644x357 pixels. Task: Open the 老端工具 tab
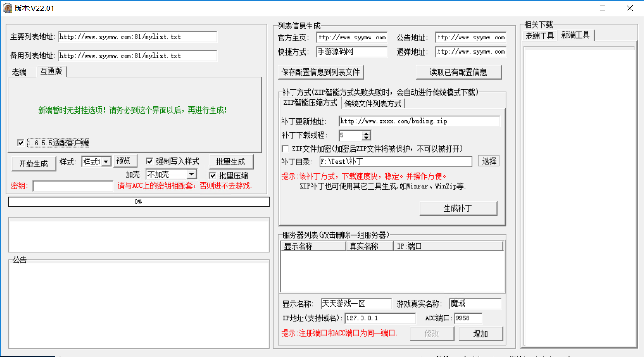tap(539, 36)
